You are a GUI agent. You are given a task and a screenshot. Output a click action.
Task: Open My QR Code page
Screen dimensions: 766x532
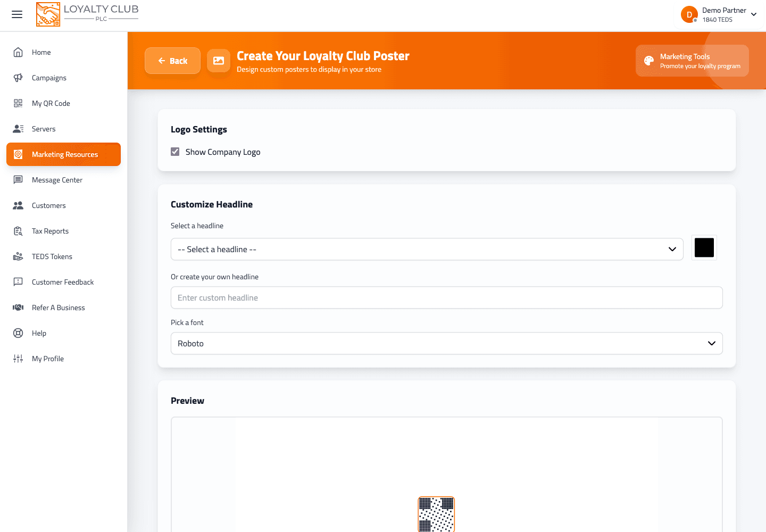click(63, 103)
